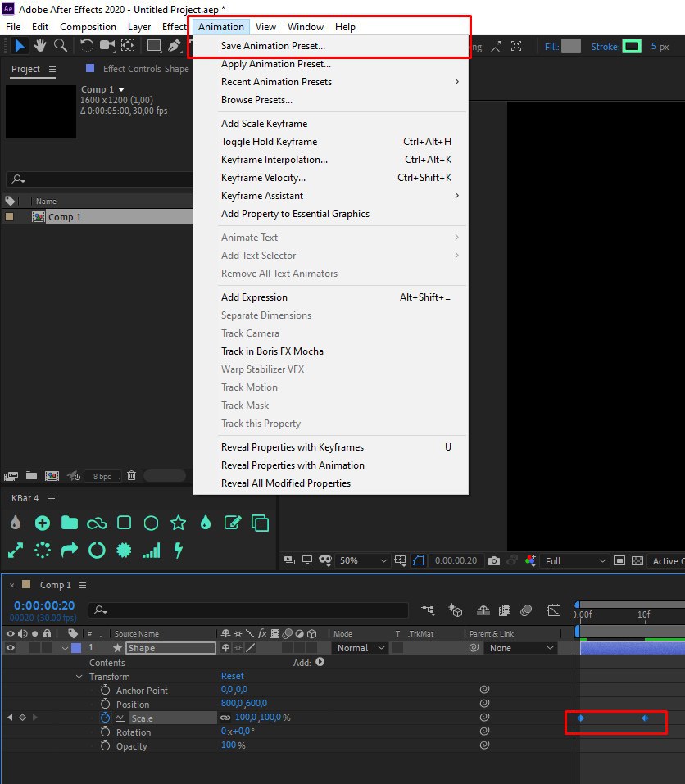This screenshot has width=685, height=784.
Task: Collapse the Transform property group
Action: [x=79, y=677]
